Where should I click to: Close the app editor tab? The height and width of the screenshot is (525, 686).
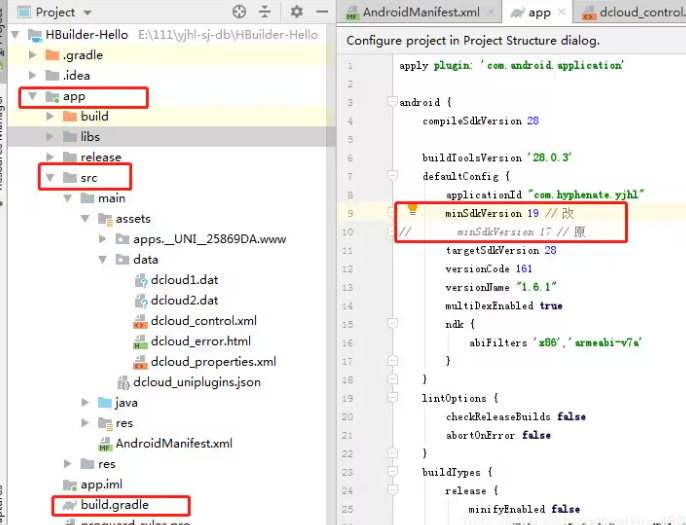coord(562,12)
